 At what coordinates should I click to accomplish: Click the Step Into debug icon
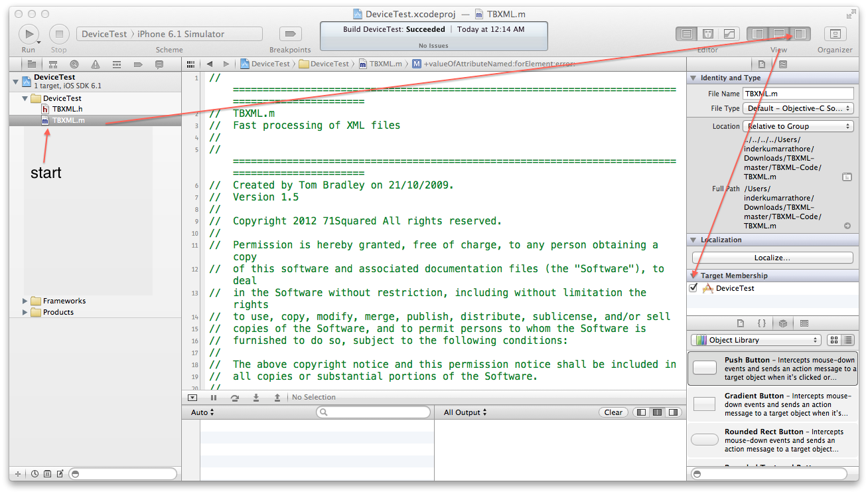point(256,398)
